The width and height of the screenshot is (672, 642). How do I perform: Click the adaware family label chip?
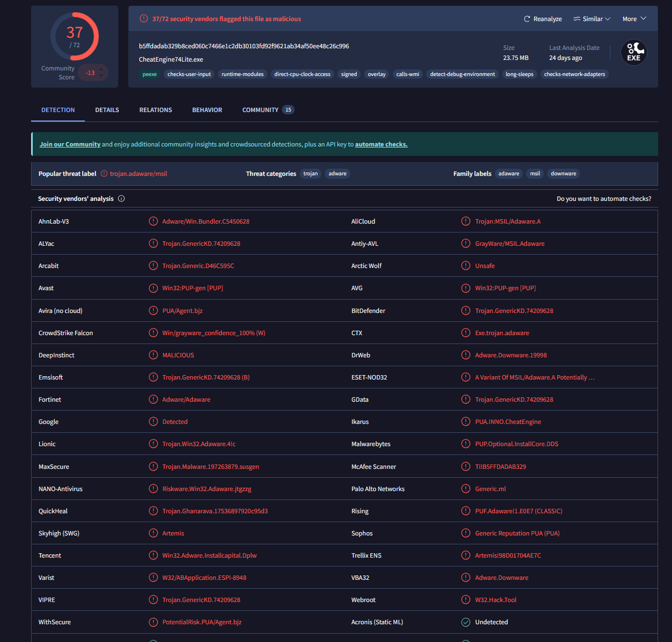(x=509, y=174)
